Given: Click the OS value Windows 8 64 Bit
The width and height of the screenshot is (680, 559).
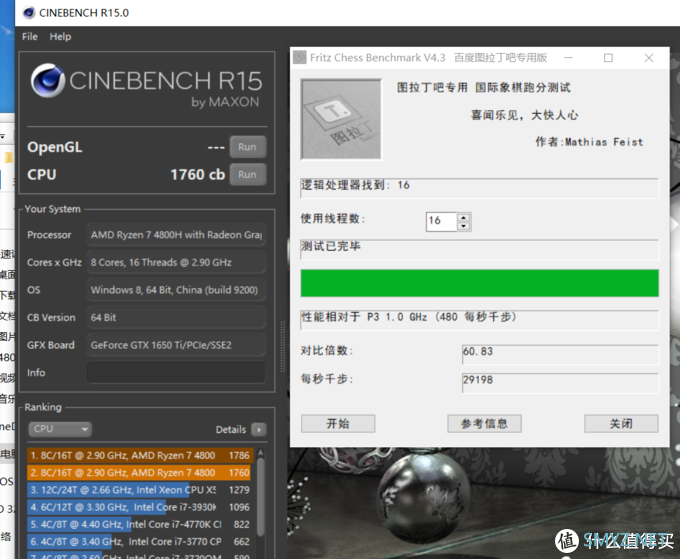Looking at the screenshot, I should [x=176, y=290].
